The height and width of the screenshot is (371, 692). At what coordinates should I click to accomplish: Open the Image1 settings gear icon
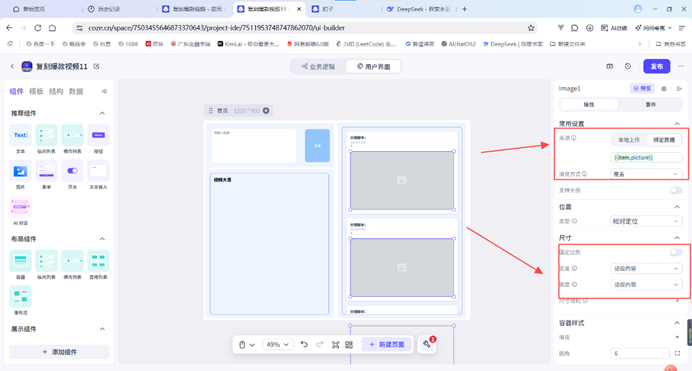(664, 89)
